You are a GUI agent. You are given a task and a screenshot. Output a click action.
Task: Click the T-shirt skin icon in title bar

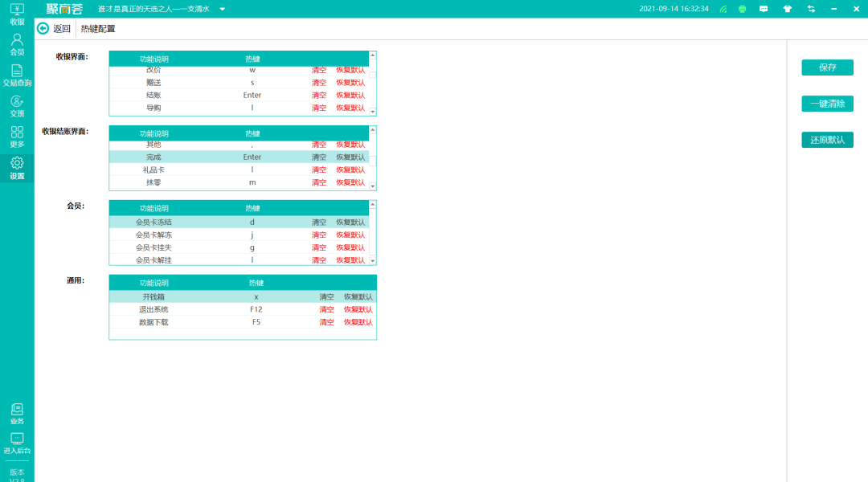tap(788, 9)
